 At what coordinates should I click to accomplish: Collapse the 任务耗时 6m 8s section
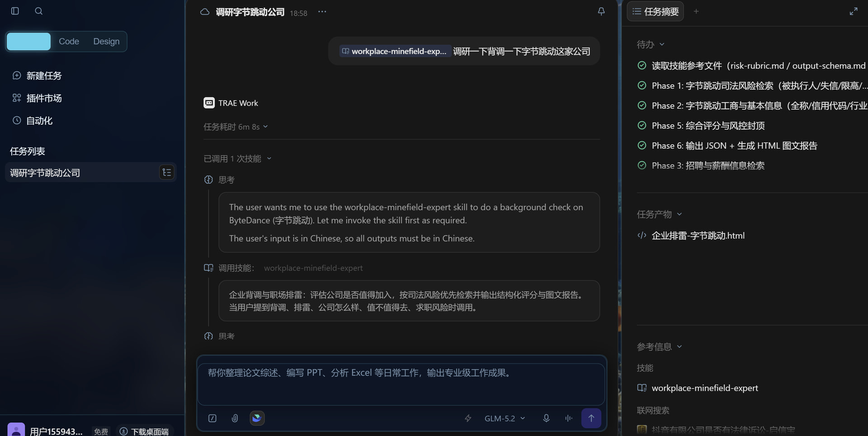click(236, 127)
